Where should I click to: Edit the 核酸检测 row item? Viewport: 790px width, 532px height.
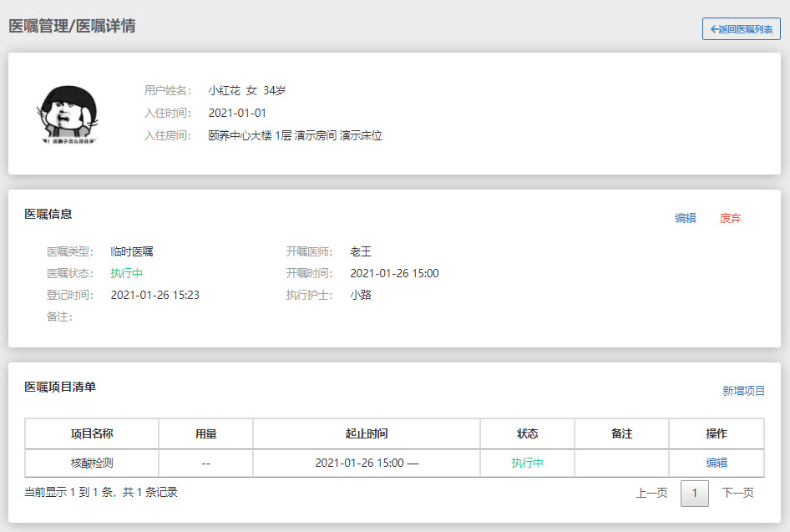[x=717, y=463]
